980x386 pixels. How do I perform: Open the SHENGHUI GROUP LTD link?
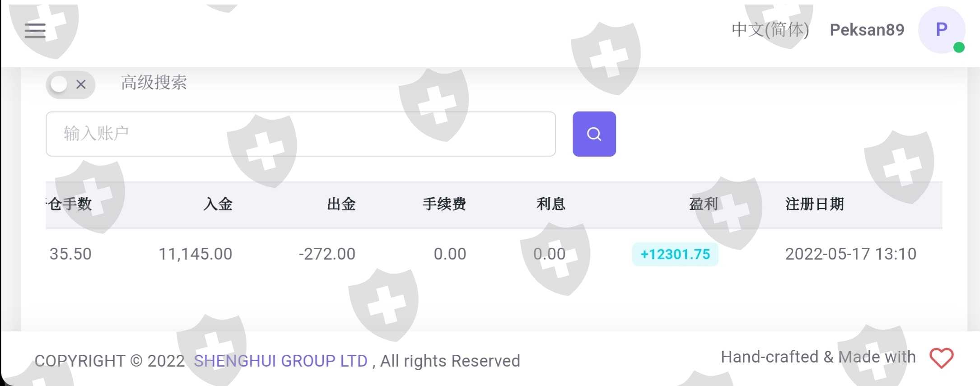280,361
